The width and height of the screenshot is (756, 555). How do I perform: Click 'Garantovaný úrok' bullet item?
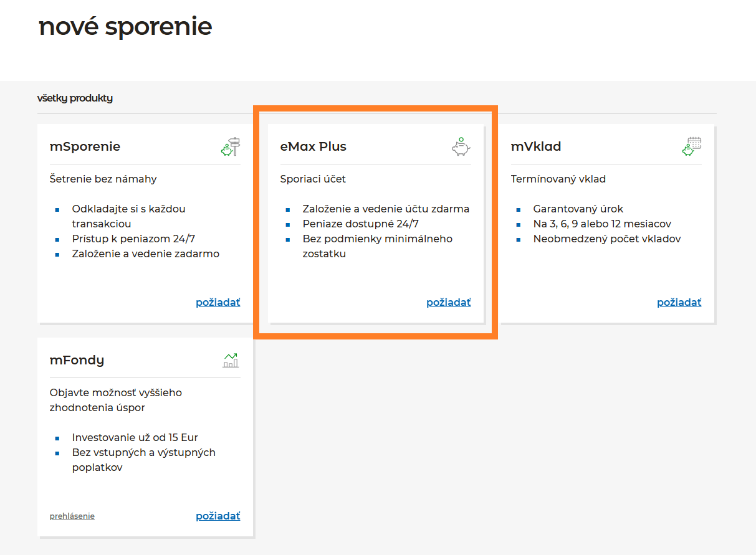click(x=578, y=209)
